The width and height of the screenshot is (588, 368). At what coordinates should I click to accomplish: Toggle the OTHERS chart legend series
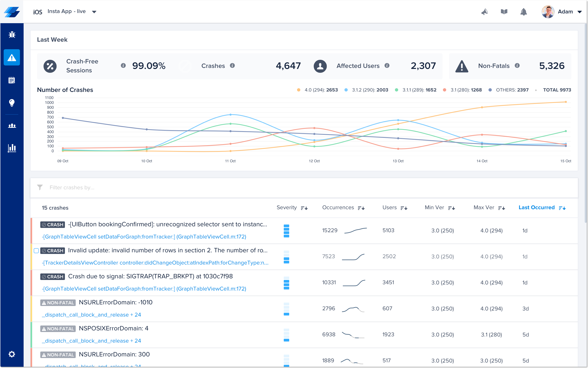tap(511, 90)
